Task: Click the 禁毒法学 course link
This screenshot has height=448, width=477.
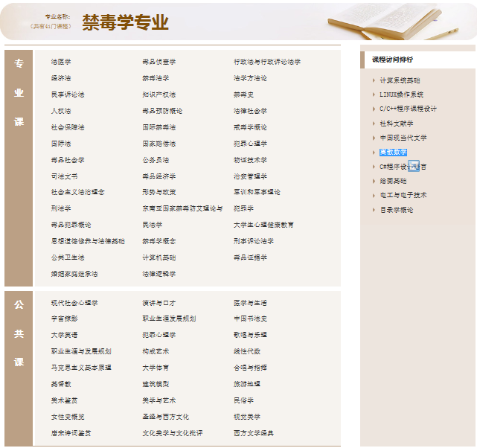Action: (156, 78)
